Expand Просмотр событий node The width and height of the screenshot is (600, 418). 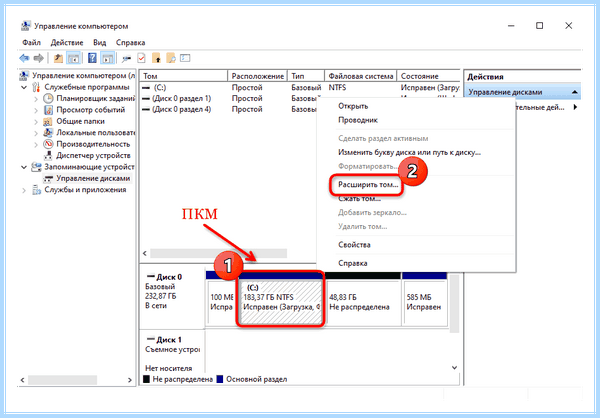click(36, 110)
